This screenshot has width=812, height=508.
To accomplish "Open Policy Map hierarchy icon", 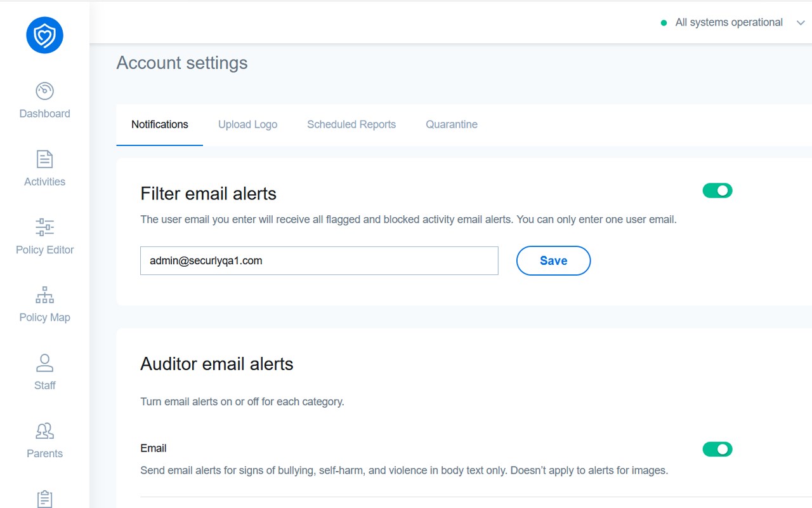I will coord(44,295).
